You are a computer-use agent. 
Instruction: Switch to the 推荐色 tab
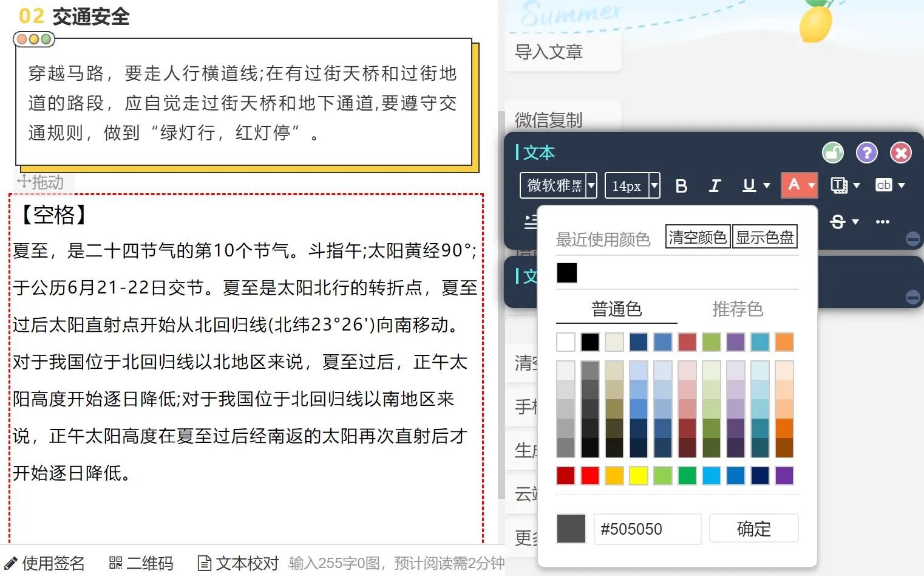[x=738, y=309]
